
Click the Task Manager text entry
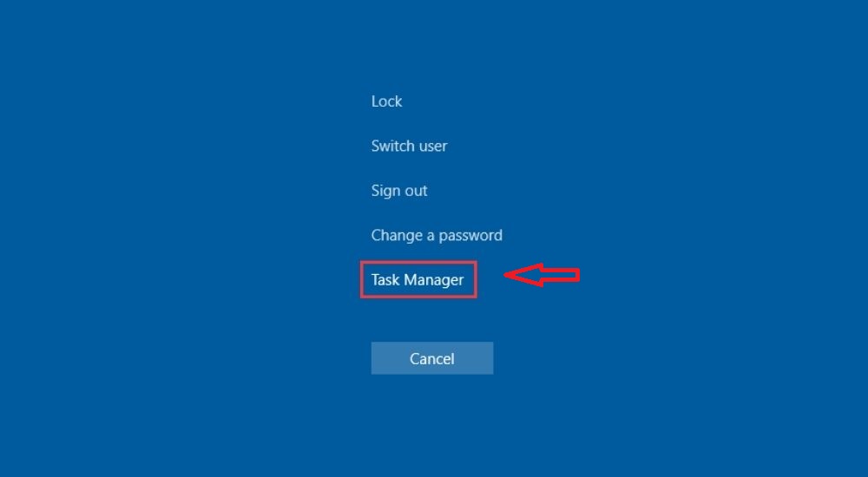pos(418,280)
